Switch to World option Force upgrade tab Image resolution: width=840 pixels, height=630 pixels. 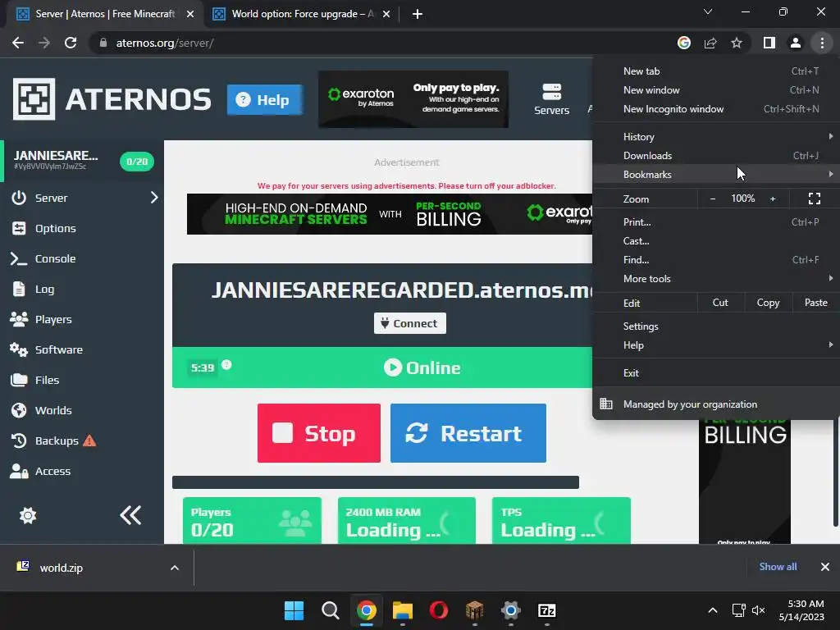pos(301,14)
